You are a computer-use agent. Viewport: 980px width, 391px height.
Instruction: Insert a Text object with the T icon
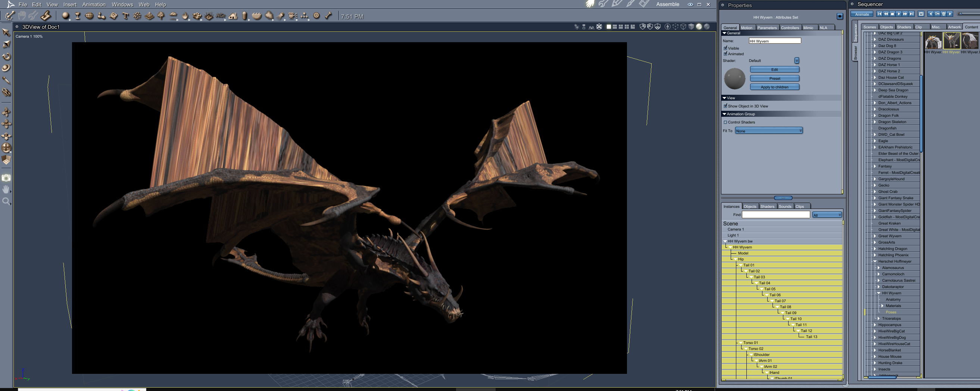125,16
